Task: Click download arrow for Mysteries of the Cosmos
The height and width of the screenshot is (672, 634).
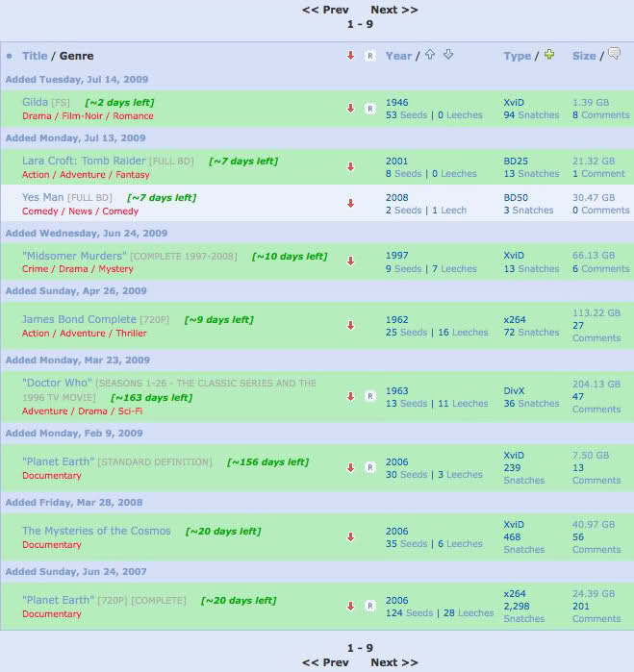Action: [x=350, y=537]
